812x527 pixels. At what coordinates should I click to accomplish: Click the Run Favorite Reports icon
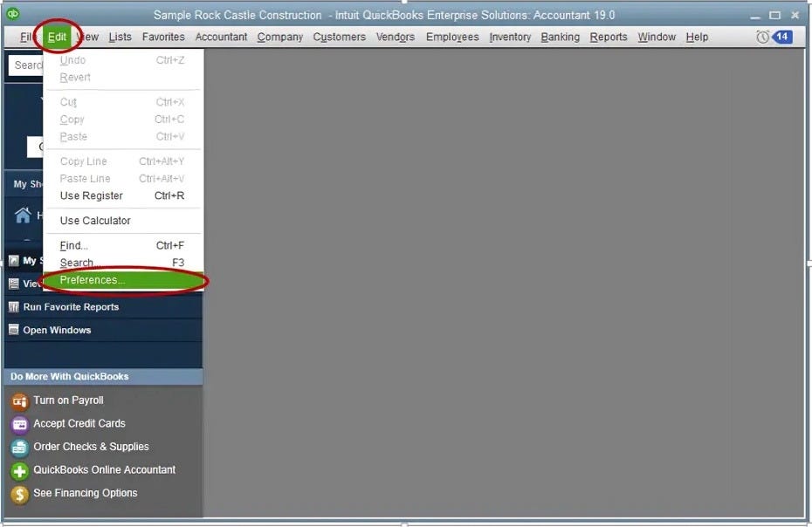14,307
